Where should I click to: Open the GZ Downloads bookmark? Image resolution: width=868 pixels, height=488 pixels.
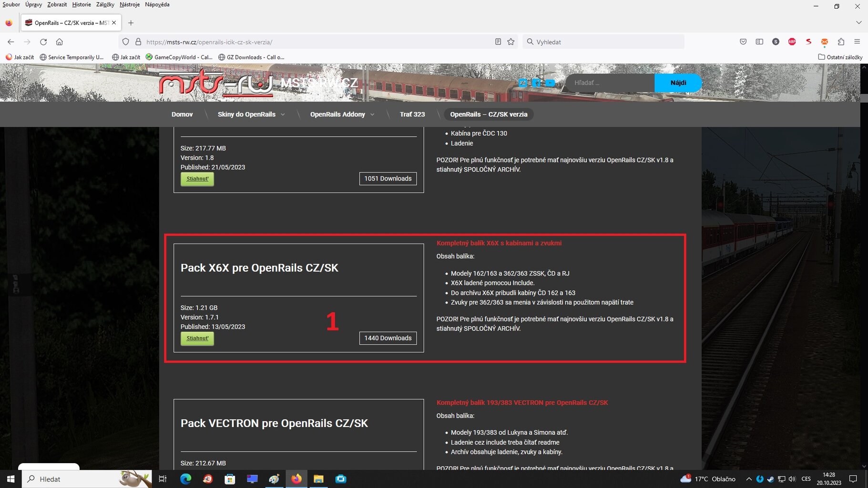[x=252, y=57]
